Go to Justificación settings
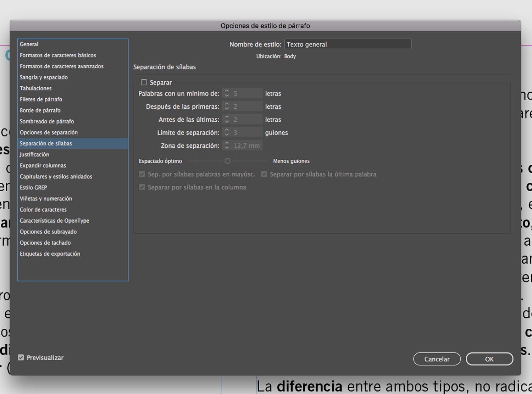The width and height of the screenshot is (532, 394). (34, 154)
